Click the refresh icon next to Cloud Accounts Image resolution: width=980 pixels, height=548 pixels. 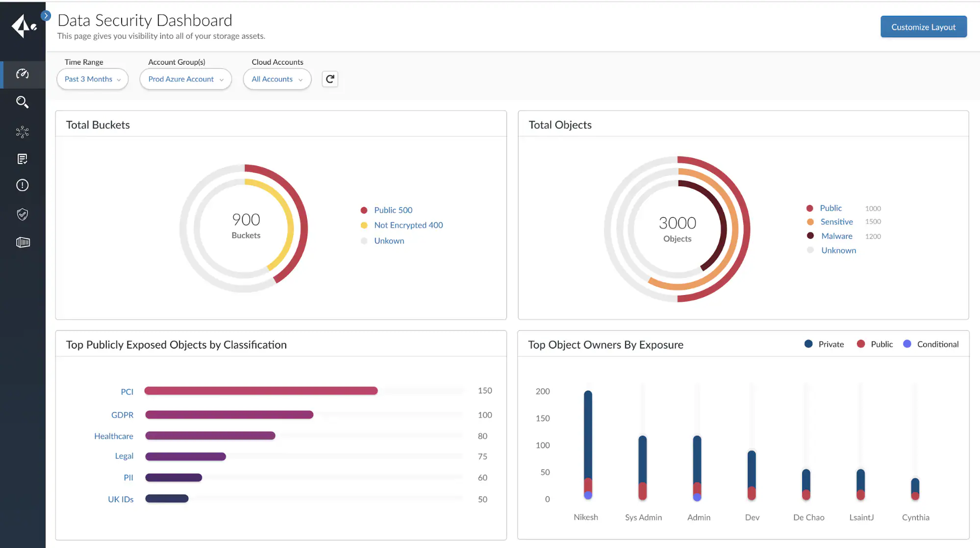pyautogui.click(x=330, y=79)
